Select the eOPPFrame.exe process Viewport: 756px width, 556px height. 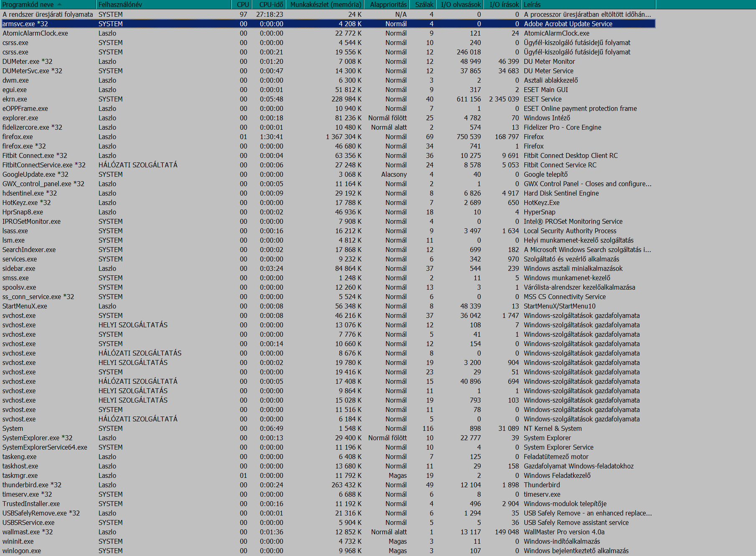pos(328,109)
